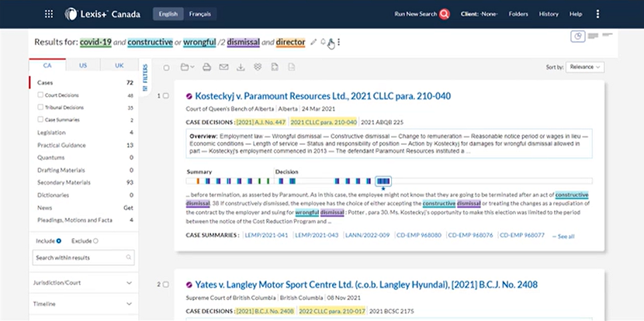Switch to the CA jurisdiction tab
This screenshot has height=321, width=644.
coord(47,65)
